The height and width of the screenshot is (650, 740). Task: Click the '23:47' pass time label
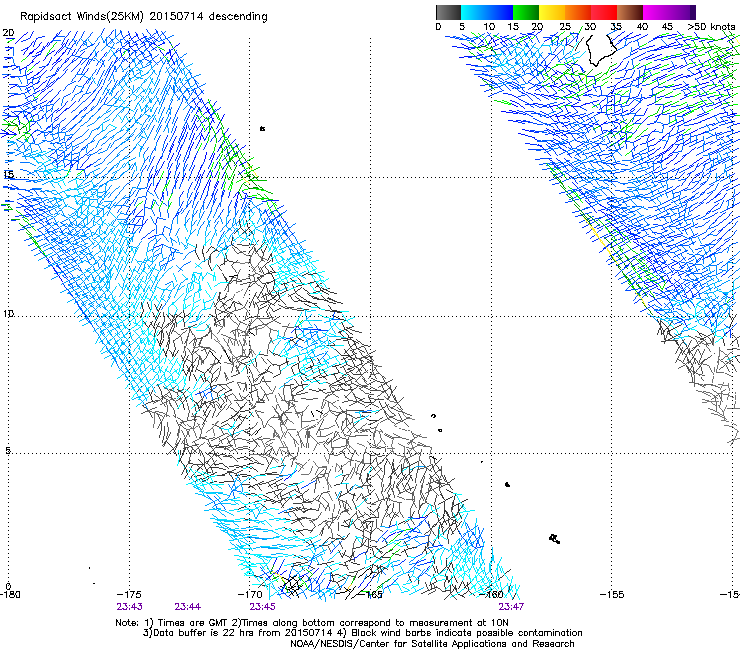pyautogui.click(x=511, y=607)
